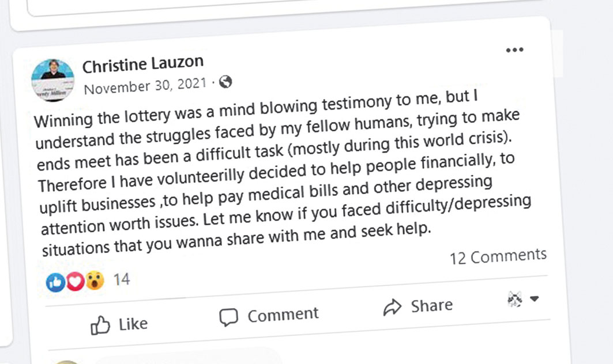
Task: Toggle the Like text label on the post
Action: pos(133,324)
